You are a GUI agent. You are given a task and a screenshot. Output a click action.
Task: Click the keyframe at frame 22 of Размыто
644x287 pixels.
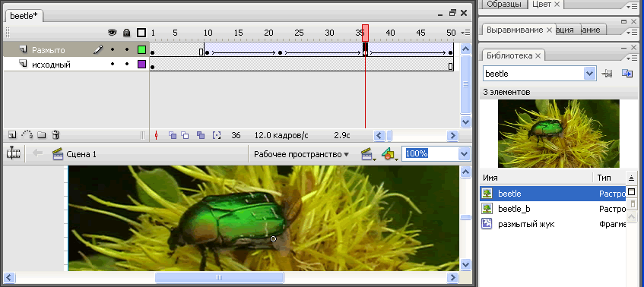[280, 52]
